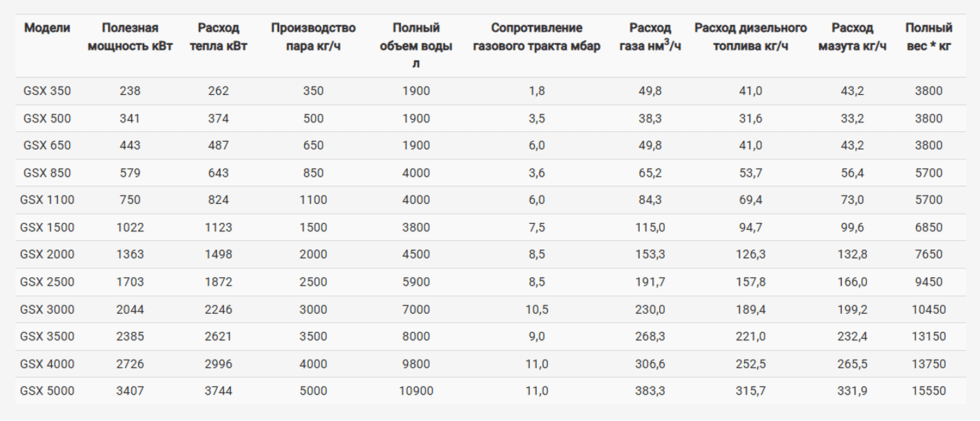This screenshot has height=421, width=980.
Task: Select the "Расход дизельного топлива кг/ч" header
Action: [x=750, y=36]
